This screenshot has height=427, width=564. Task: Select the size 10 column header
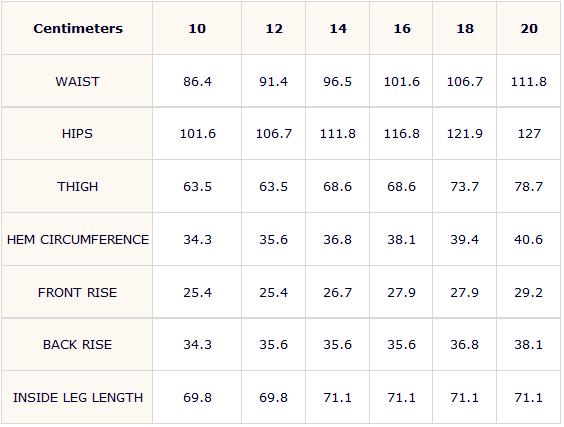click(197, 28)
